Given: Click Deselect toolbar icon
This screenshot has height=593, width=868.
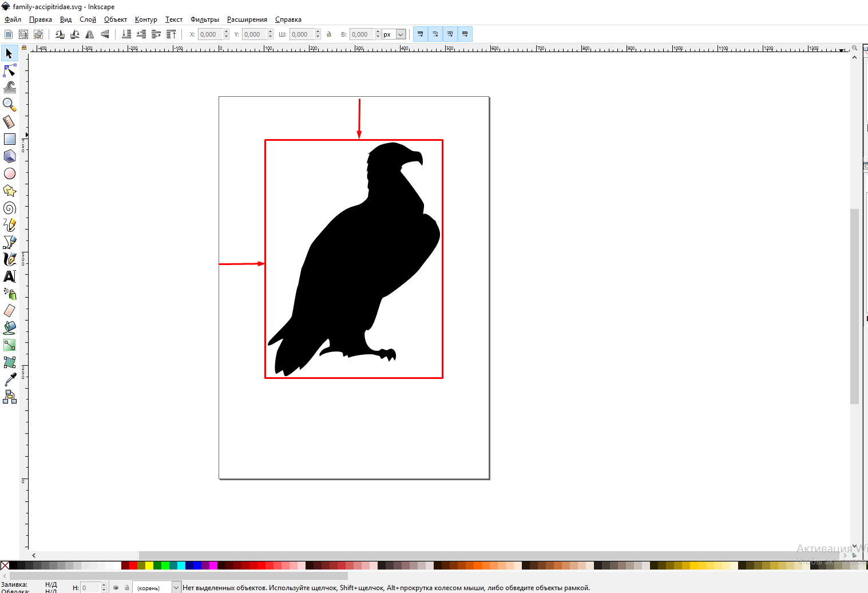Looking at the screenshot, I should [x=38, y=34].
